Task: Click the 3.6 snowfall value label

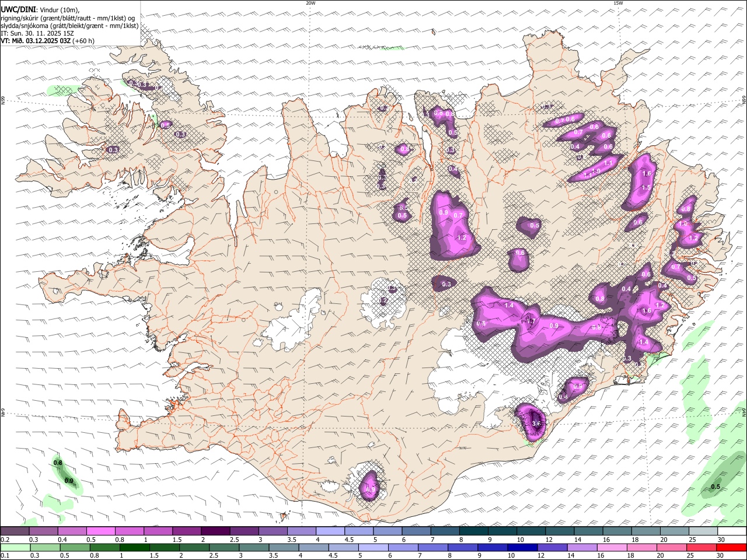Action: [537, 423]
